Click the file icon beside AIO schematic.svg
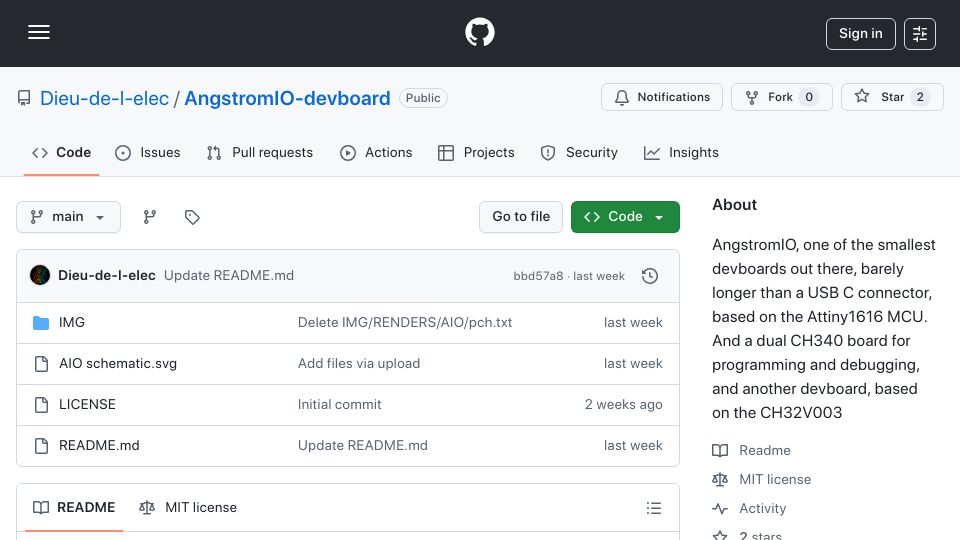 [41, 364]
